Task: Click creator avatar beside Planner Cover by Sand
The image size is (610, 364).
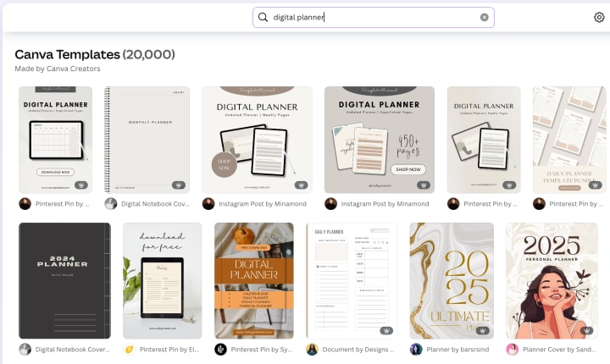Action: (x=512, y=350)
